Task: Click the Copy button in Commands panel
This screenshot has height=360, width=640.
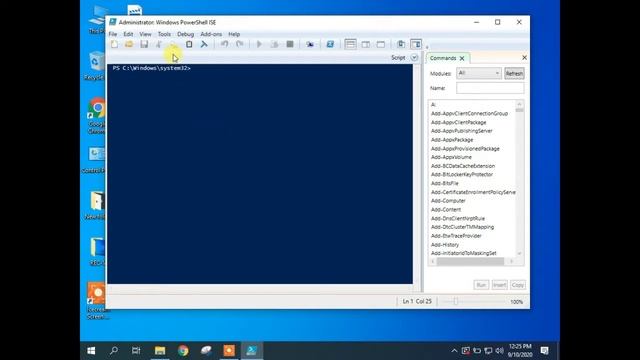Action: [x=518, y=285]
